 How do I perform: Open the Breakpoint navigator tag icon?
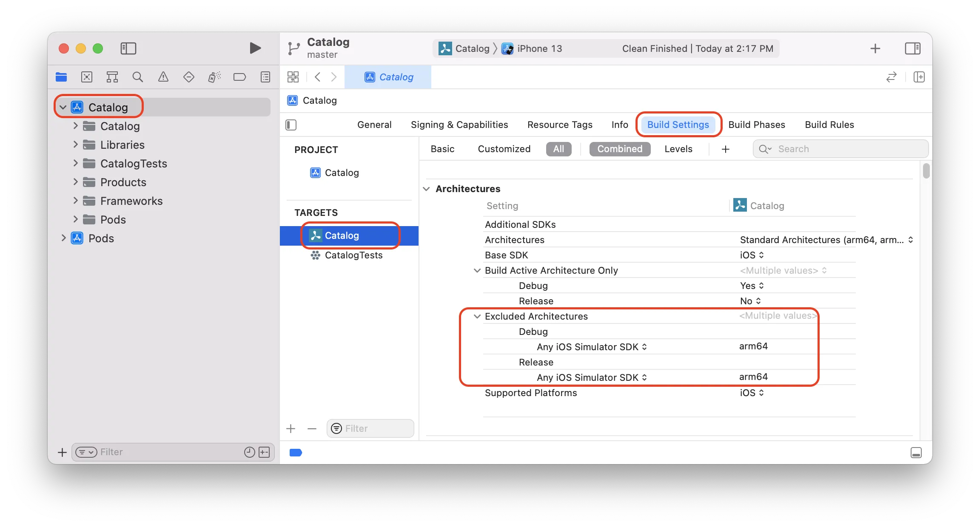239,77
